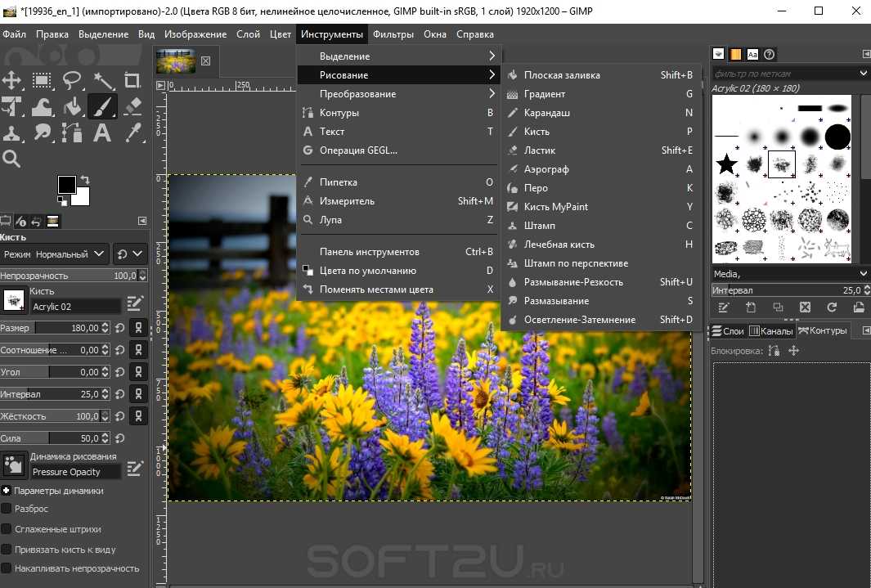
Task: Select the Unified Transform tool
Action: (x=11, y=106)
